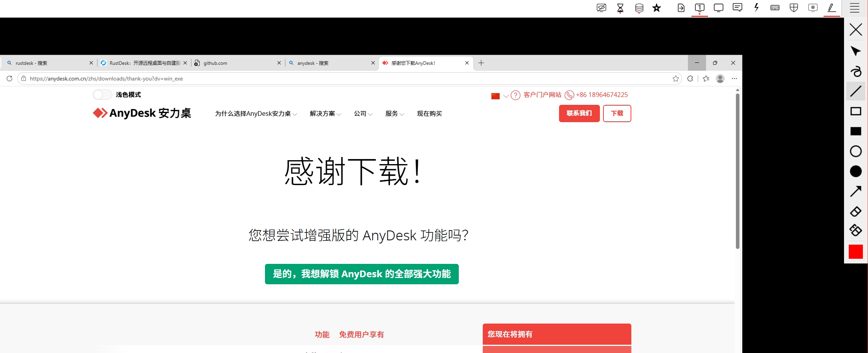Toggle the 浅色模式 light mode switch
Screen dimensions: 868x353
pos(102,95)
